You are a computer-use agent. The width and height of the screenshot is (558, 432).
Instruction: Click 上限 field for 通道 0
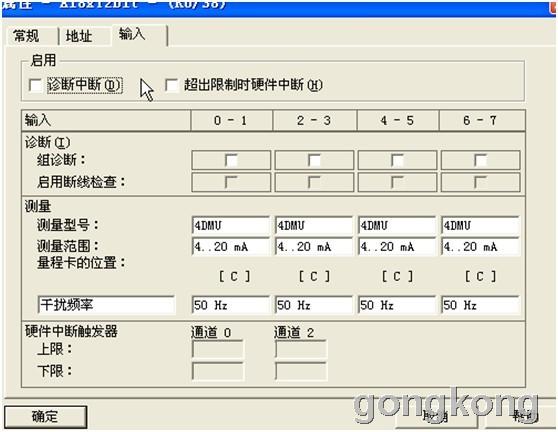tap(218, 349)
